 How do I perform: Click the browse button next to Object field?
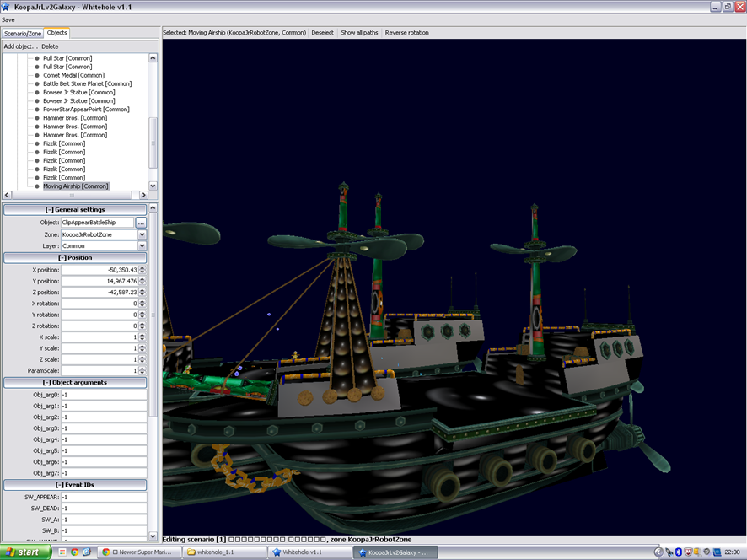[141, 223]
